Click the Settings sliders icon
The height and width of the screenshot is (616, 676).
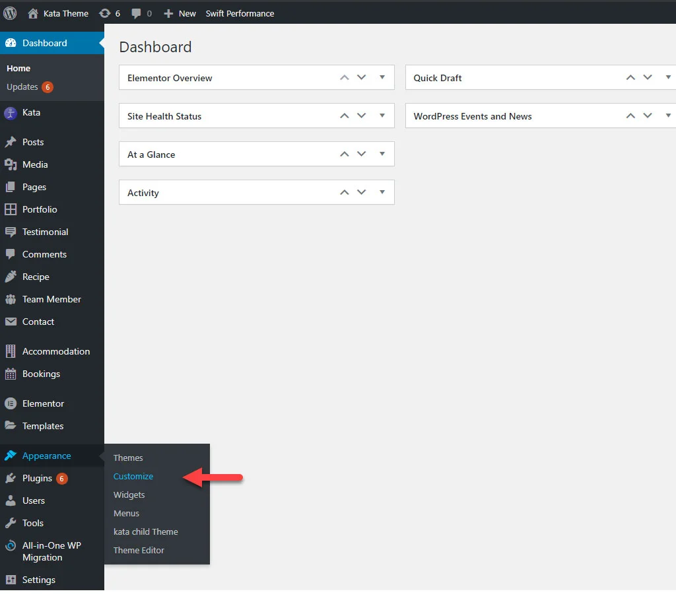11,580
